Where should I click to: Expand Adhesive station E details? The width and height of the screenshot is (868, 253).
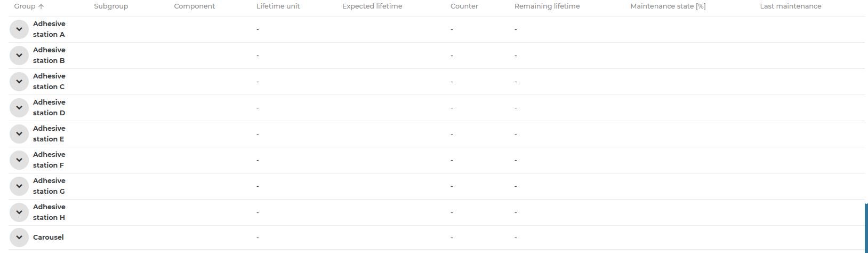pyautogui.click(x=19, y=134)
